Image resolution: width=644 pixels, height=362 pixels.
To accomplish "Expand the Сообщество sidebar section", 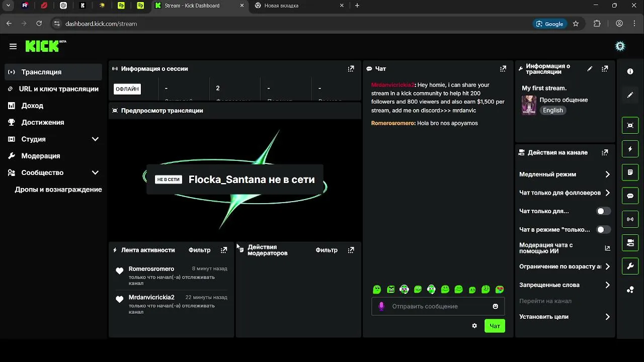I will pyautogui.click(x=95, y=172).
